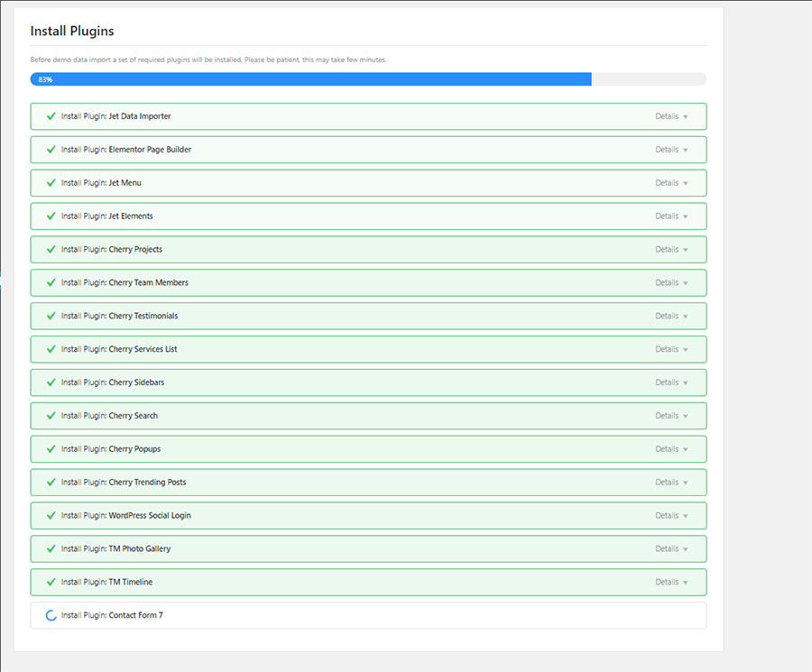
Task: Click the Install Plugins heading
Action: [x=72, y=31]
